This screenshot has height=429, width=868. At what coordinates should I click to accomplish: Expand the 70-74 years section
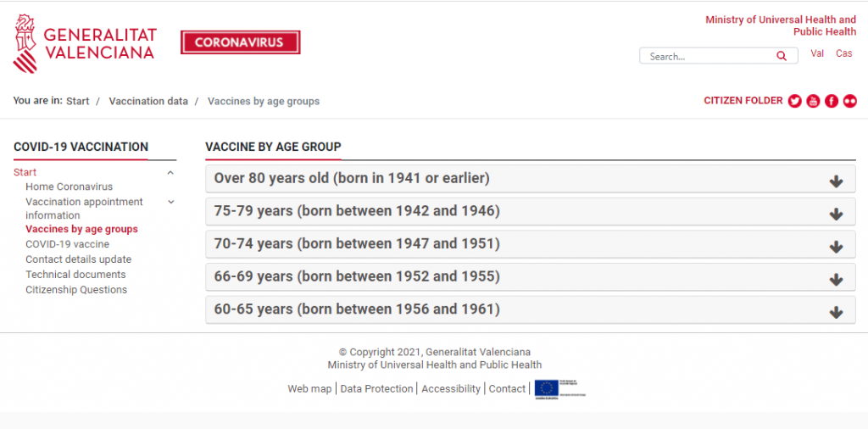[x=531, y=244]
